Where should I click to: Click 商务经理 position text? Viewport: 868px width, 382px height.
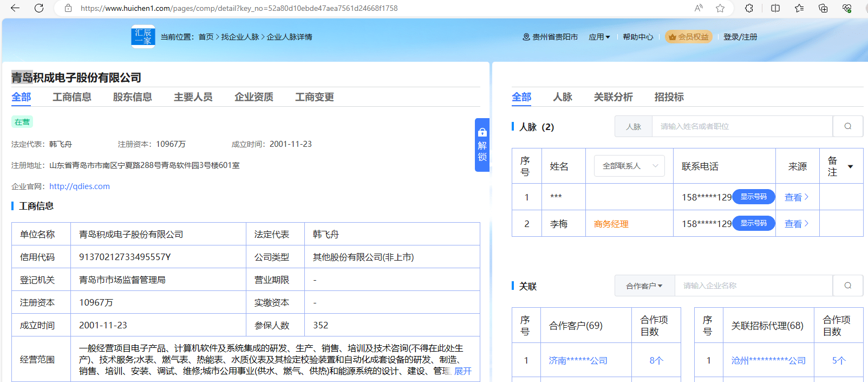(611, 224)
